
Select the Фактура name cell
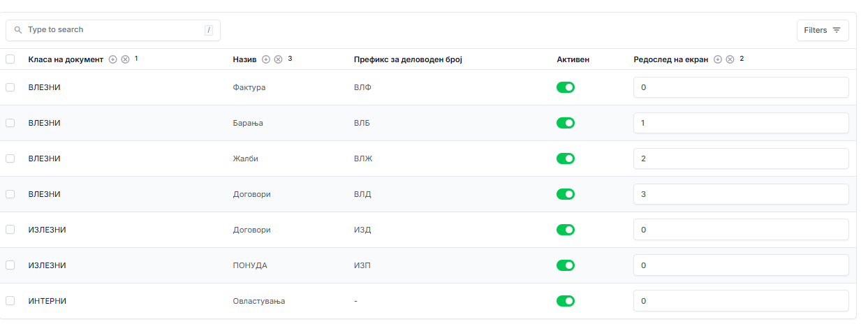click(x=249, y=87)
